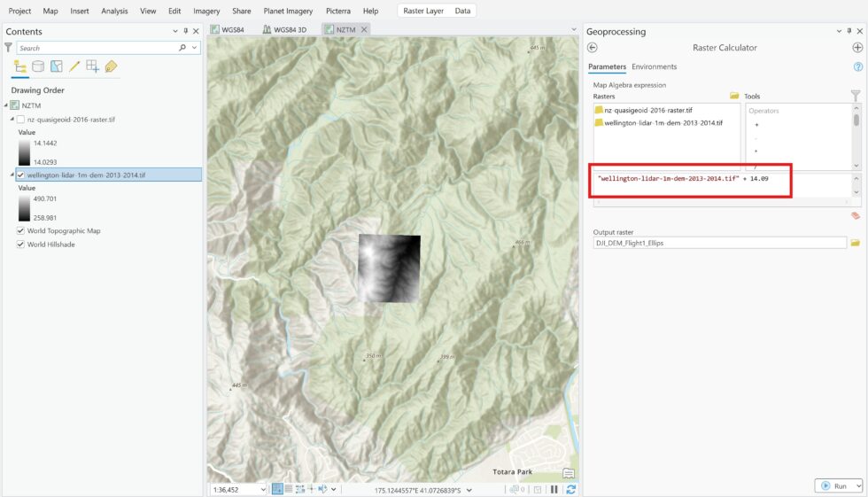The image size is (868, 497).
Task: Collapse nz-quasigeoid-2016-raster.tif legend
Action: (x=12, y=119)
